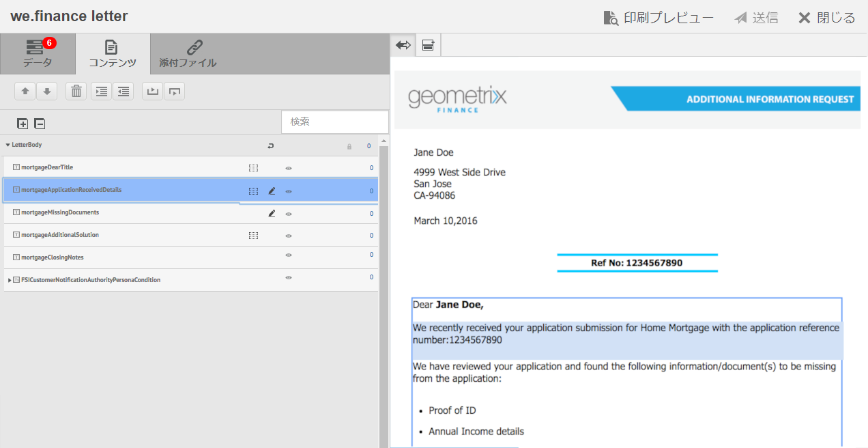This screenshot has height=448, width=868.
Task: Toggle eye icon for mortgageClosingNotes
Action: click(289, 255)
